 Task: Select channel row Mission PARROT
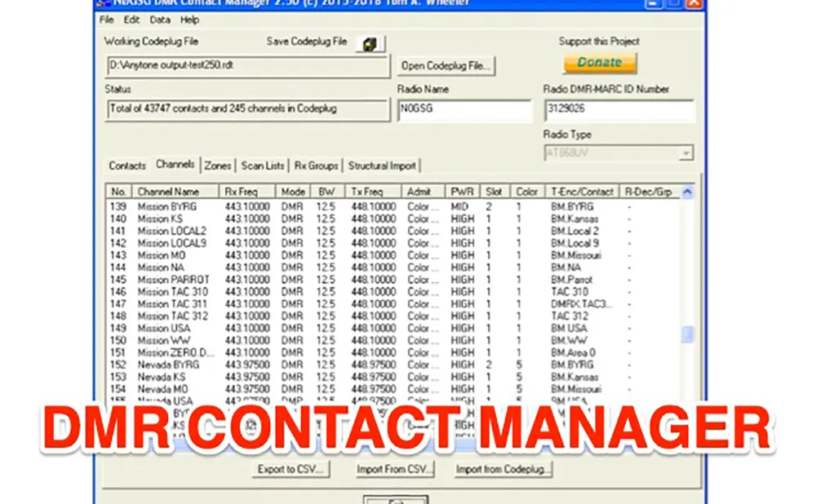click(393, 280)
